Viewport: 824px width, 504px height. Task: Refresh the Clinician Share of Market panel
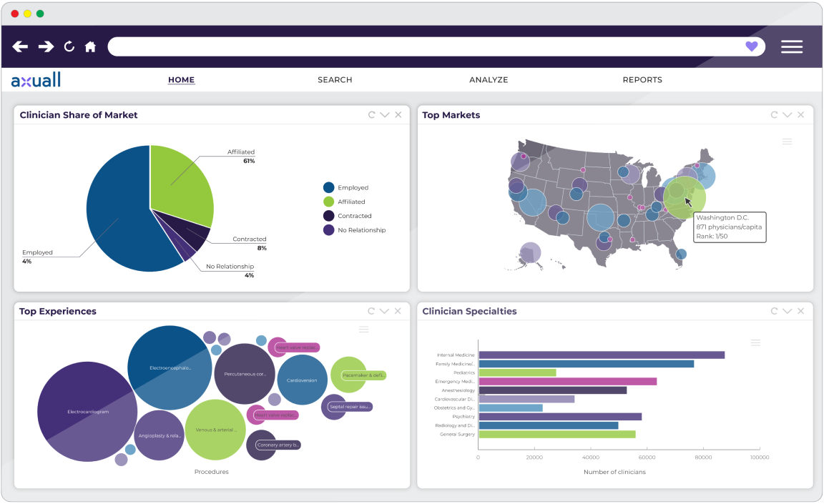tap(371, 115)
